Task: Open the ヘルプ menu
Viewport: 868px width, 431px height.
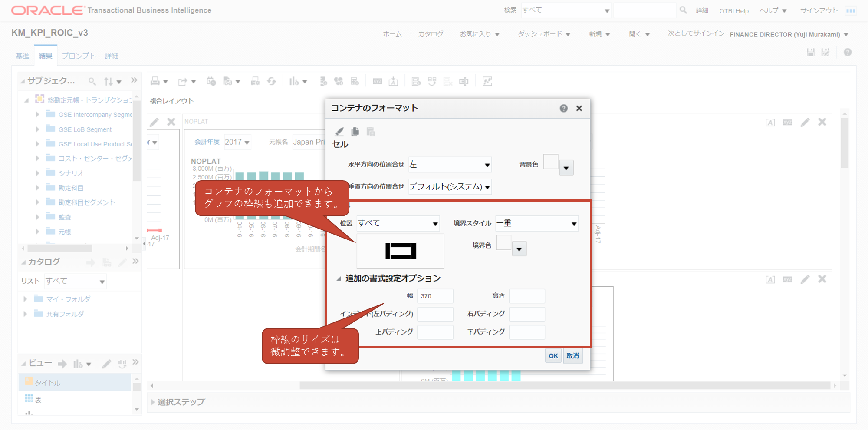Action: (x=773, y=10)
